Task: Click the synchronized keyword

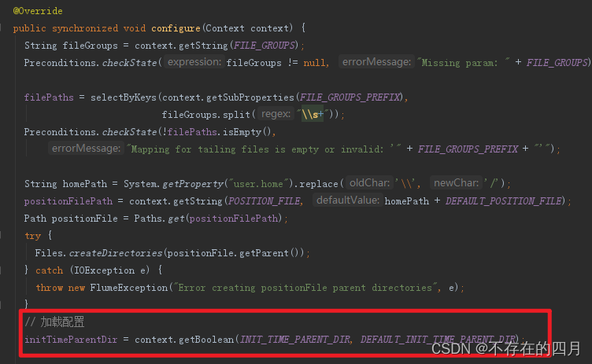Action: (x=85, y=28)
